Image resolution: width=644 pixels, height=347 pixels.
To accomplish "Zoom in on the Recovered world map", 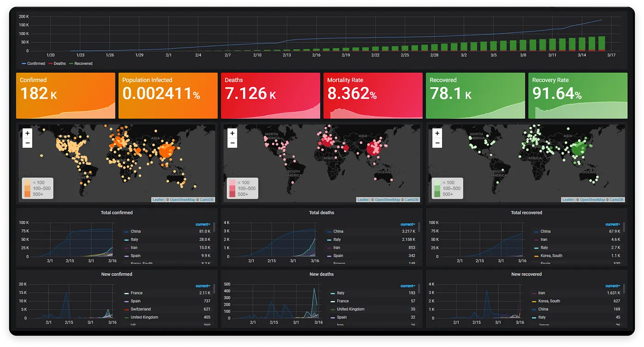I will coord(437,133).
